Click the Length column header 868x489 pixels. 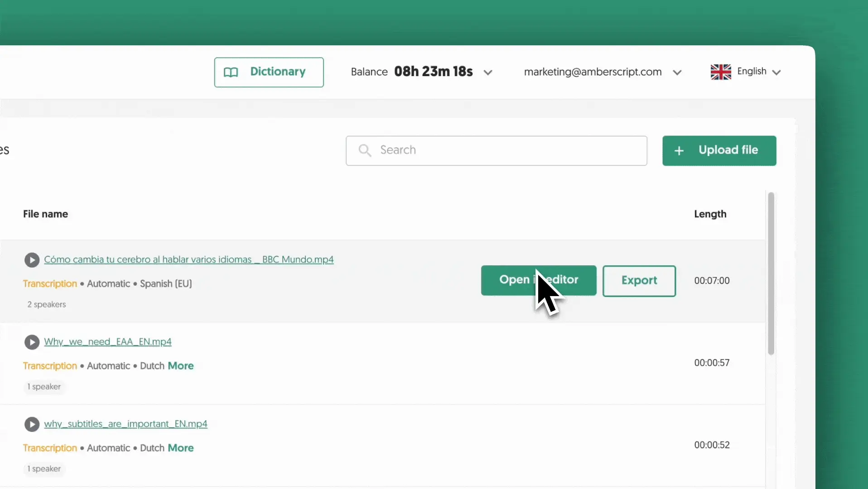point(710,214)
